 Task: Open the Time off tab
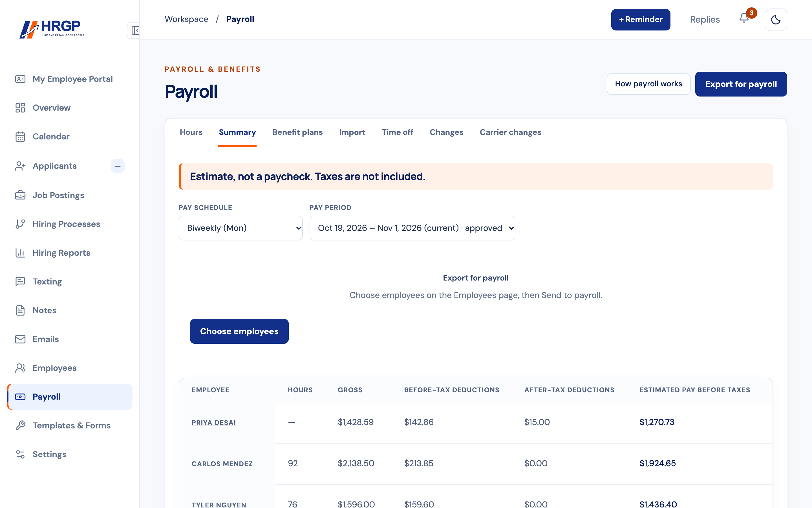[x=397, y=132]
